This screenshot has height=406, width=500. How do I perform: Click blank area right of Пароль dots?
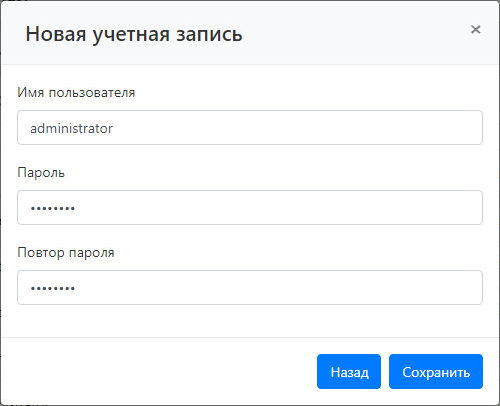tap(278, 207)
